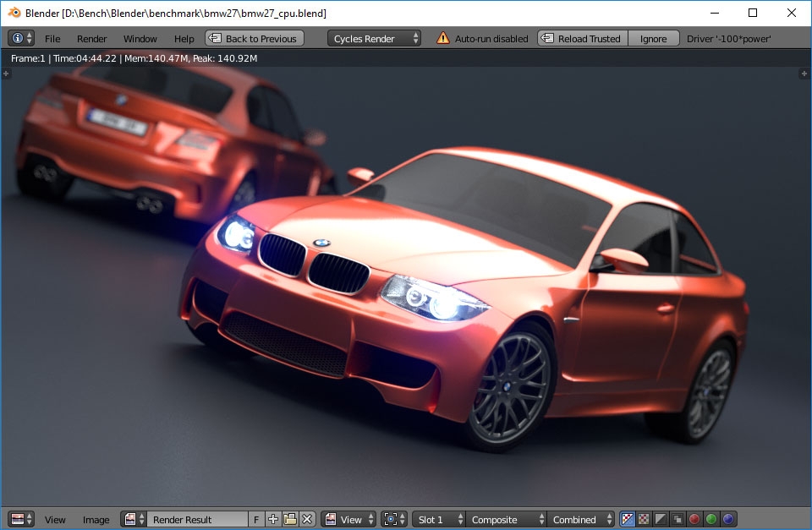Close the Blender window

click(x=792, y=13)
